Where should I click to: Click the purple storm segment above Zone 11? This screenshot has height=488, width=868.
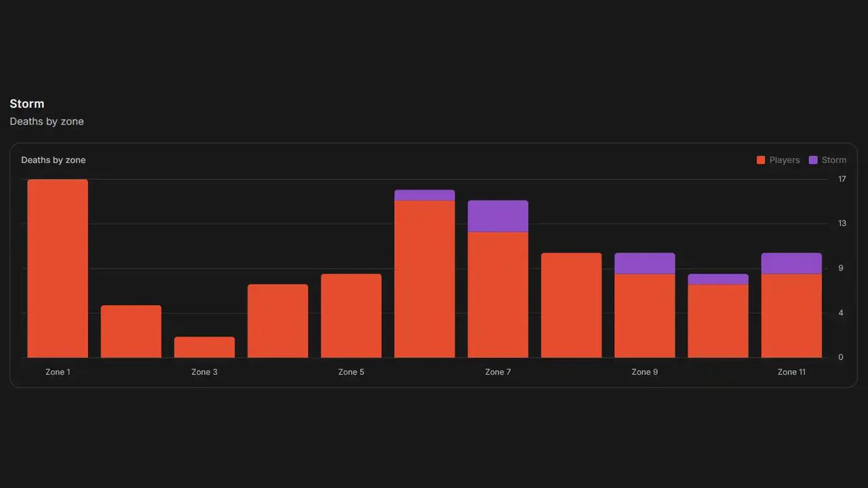pyautogui.click(x=791, y=264)
